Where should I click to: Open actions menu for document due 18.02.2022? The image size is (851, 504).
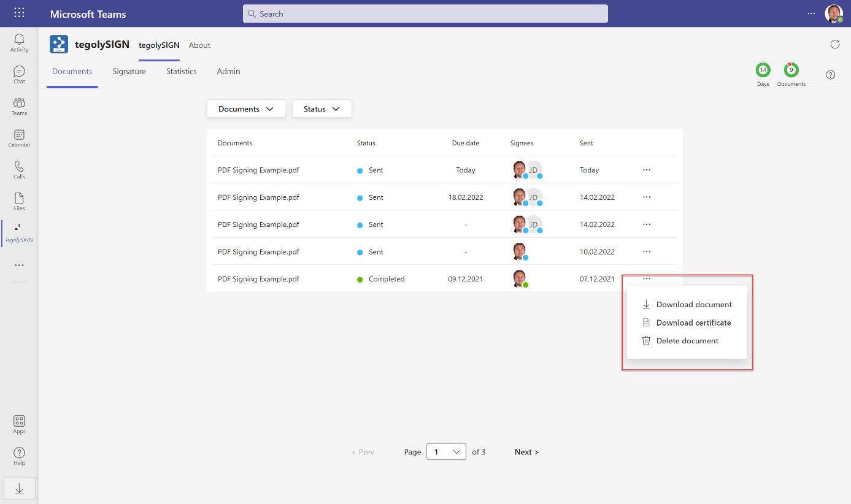(x=646, y=197)
